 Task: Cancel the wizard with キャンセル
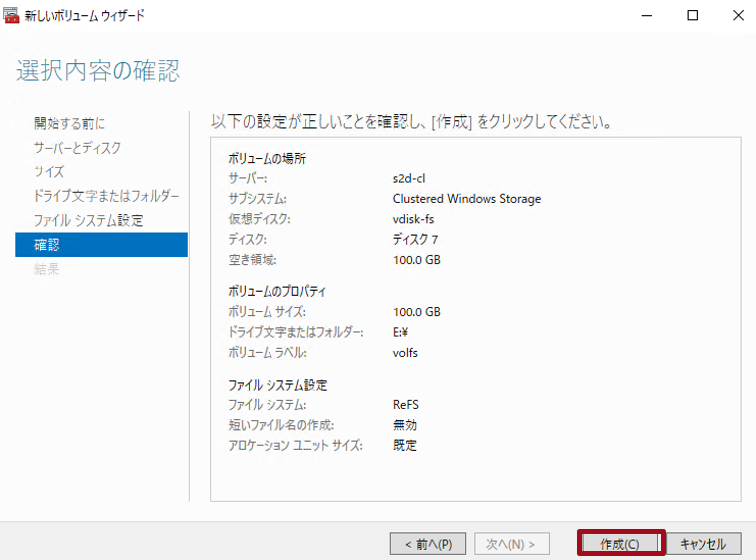point(703,544)
